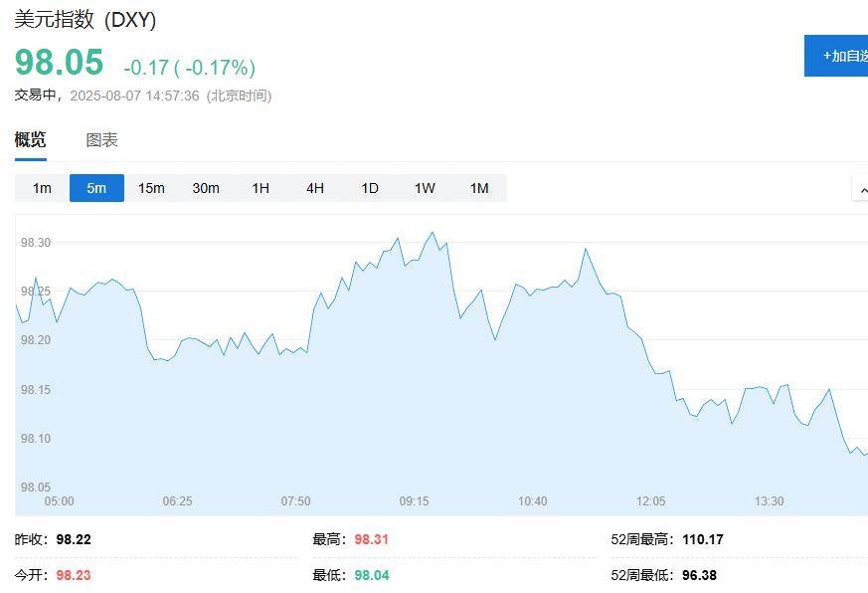Select the 30m timeframe option

tap(205, 188)
